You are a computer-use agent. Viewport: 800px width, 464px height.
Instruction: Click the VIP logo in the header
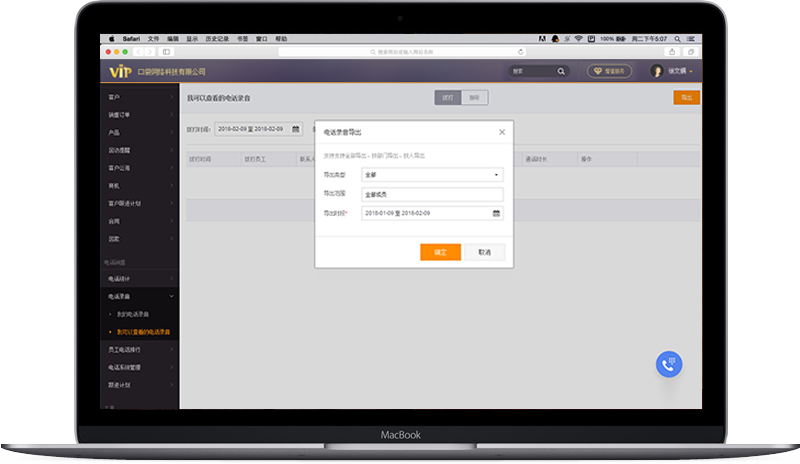pyautogui.click(x=119, y=71)
